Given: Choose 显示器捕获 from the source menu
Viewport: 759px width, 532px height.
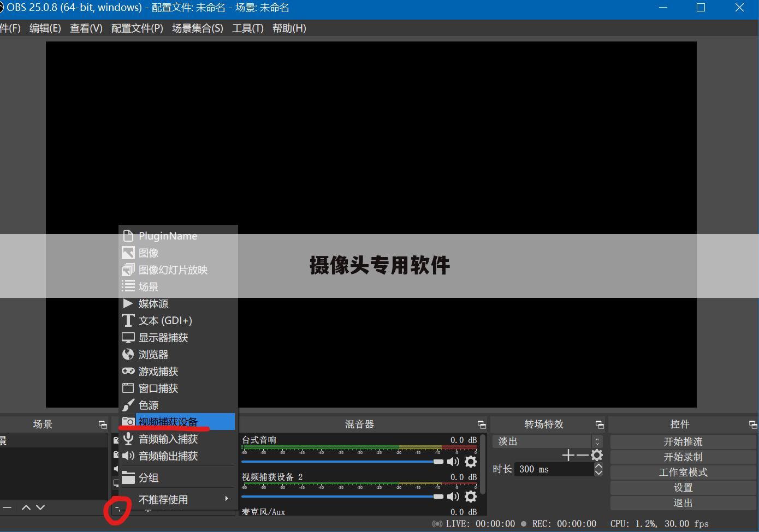Looking at the screenshot, I should pyautogui.click(x=178, y=337).
